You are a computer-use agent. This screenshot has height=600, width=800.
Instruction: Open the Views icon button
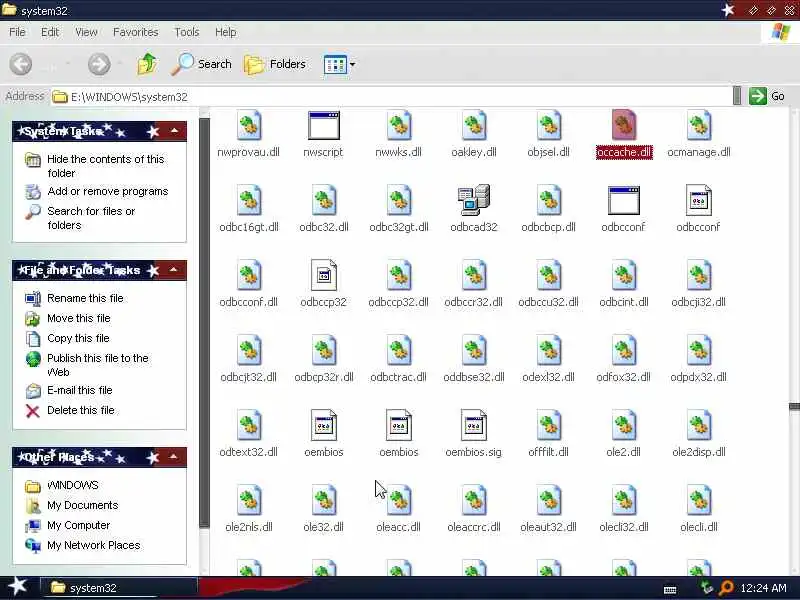click(x=335, y=65)
